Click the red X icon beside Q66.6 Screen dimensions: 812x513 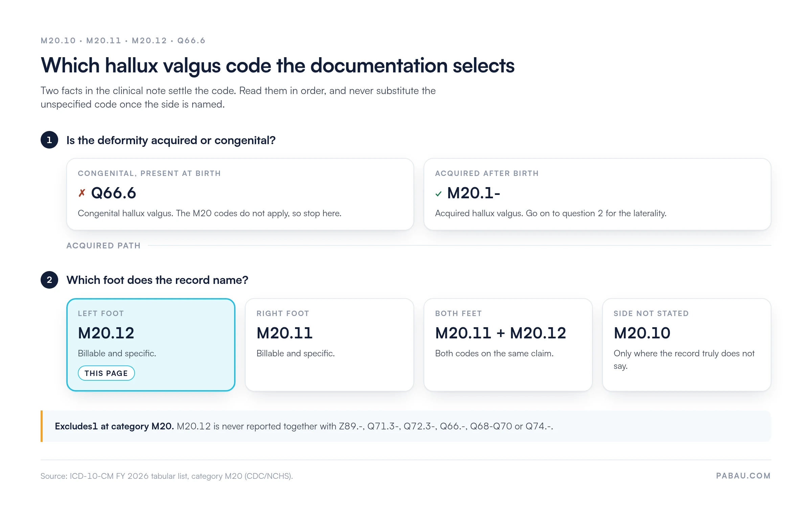coord(82,193)
